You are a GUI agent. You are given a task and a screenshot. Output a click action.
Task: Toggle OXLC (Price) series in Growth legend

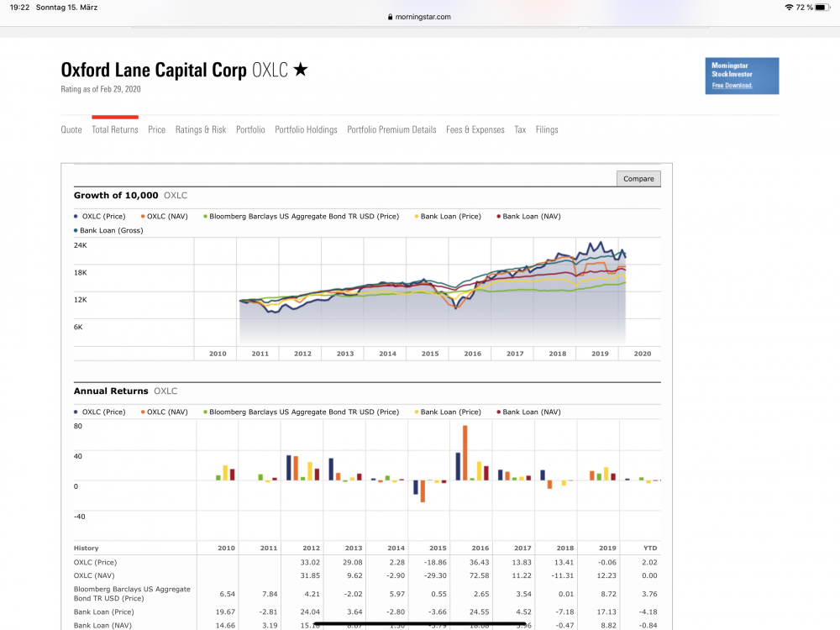[x=100, y=217]
